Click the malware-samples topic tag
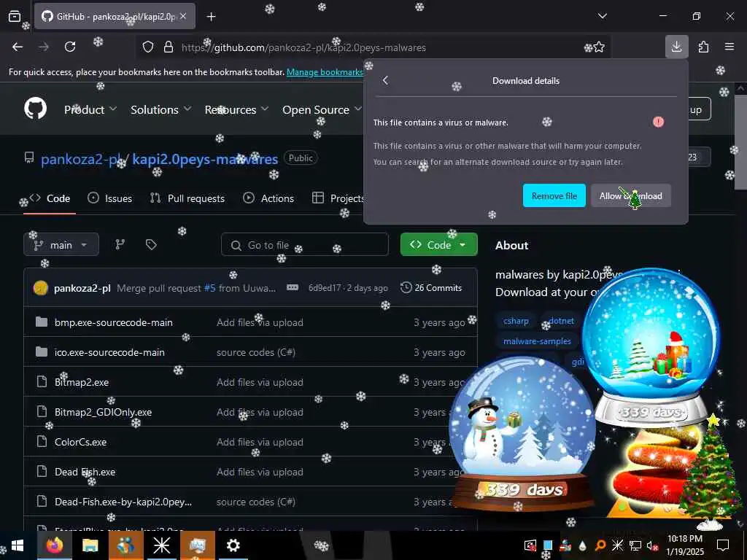The height and width of the screenshot is (560, 747). click(x=537, y=341)
